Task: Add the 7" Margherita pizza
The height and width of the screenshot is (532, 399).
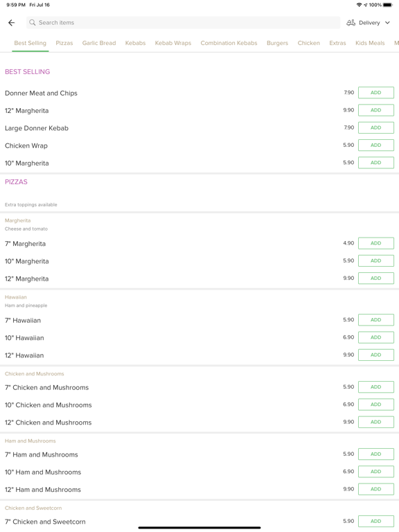Action: 376,243
